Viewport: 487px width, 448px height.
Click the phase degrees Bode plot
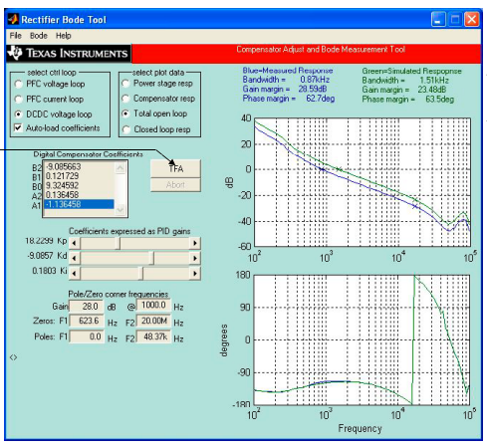click(x=363, y=339)
